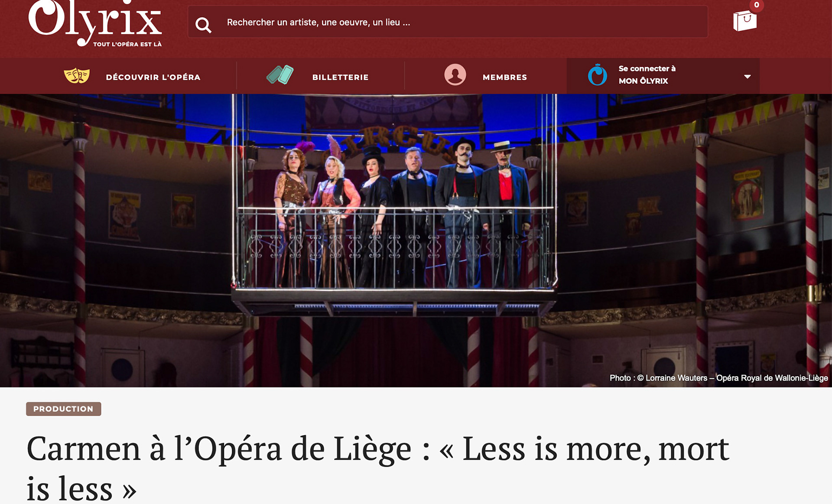The image size is (832, 504).
Task: Click the Olyrix logo
Action: [95, 23]
